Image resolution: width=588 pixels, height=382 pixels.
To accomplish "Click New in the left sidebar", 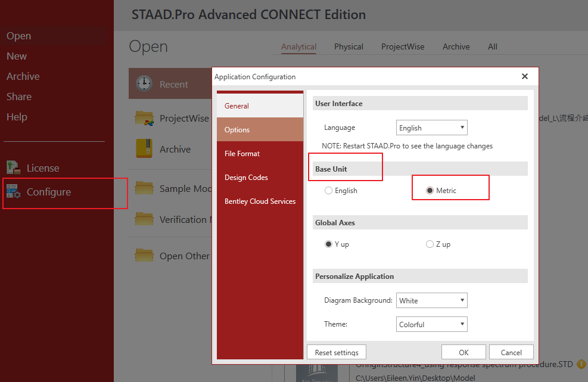I will click(17, 56).
